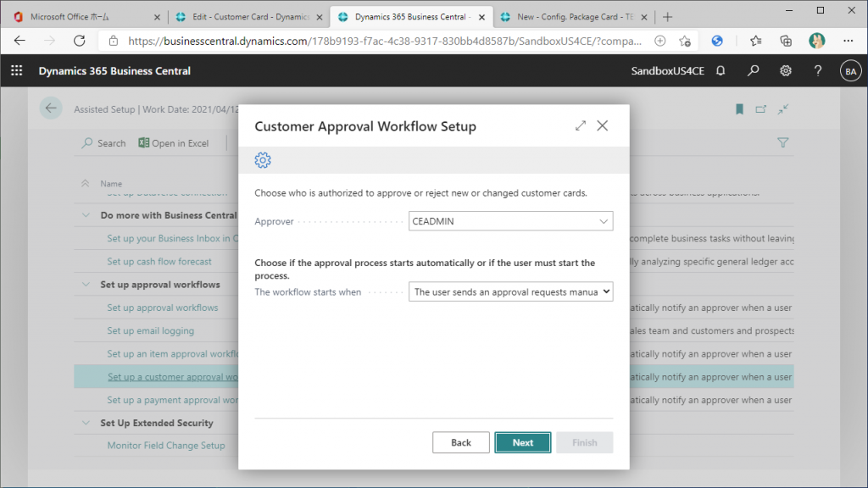
Task: Close the Edit - Customer Card tab
Action: coord(319,17)
